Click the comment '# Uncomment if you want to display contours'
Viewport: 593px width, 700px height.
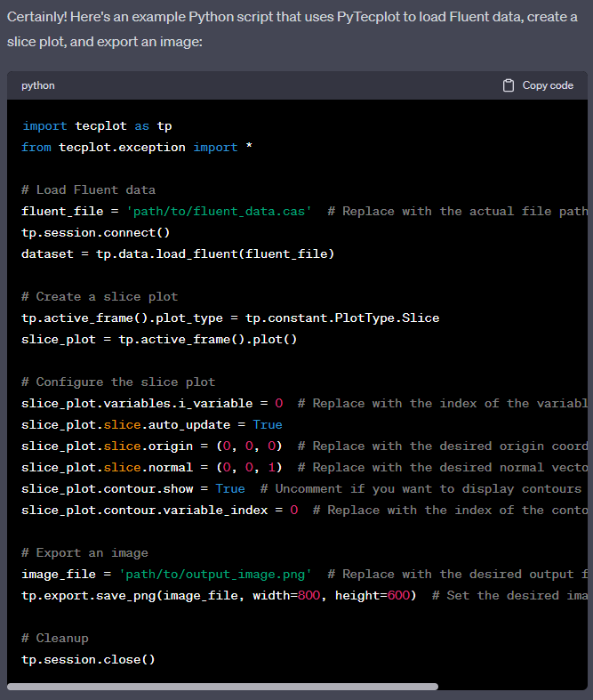click(x=421, y=489)
